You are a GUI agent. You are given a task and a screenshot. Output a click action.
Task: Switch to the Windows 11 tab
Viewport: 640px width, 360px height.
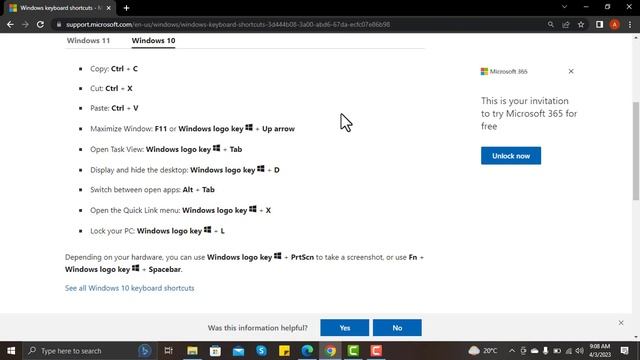click(x=88, y=40)
